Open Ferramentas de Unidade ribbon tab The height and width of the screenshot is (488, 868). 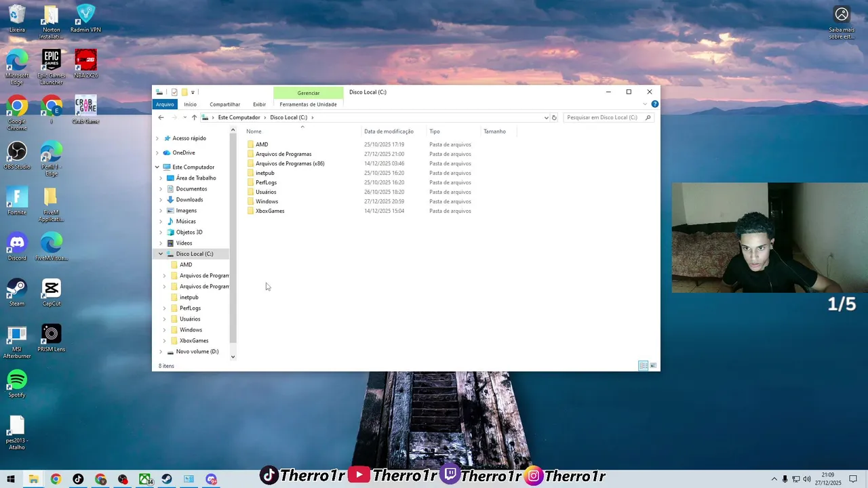point(308,104)
